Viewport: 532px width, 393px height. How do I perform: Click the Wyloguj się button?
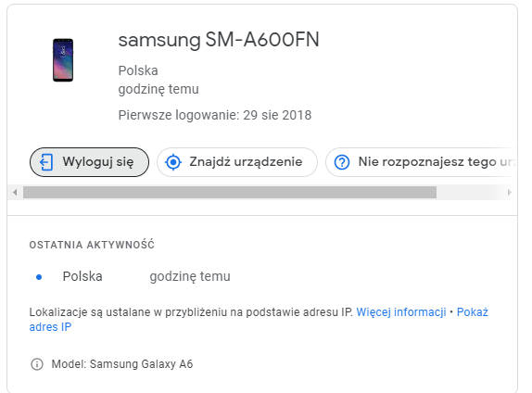89,162
